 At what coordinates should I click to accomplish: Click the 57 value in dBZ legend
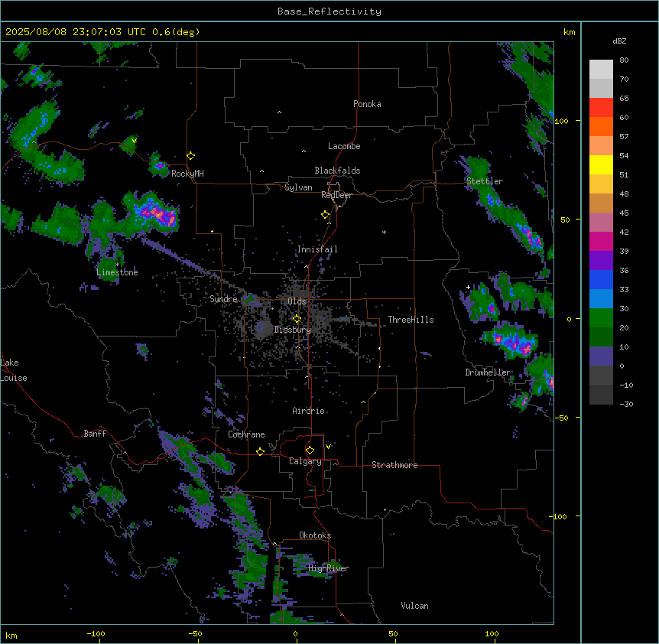point(624,137)
